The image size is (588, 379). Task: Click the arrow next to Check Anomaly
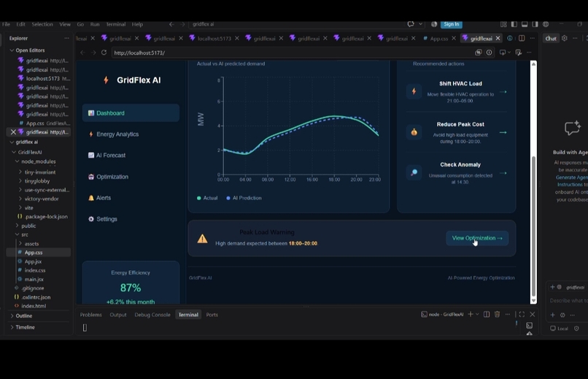tap(503, 173)
